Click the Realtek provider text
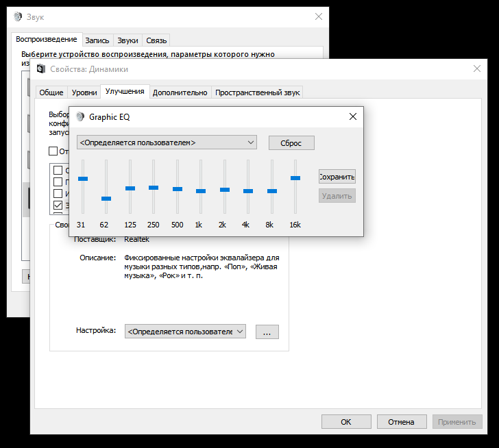This screenshot has width=499, height=448. pos(136,240)
